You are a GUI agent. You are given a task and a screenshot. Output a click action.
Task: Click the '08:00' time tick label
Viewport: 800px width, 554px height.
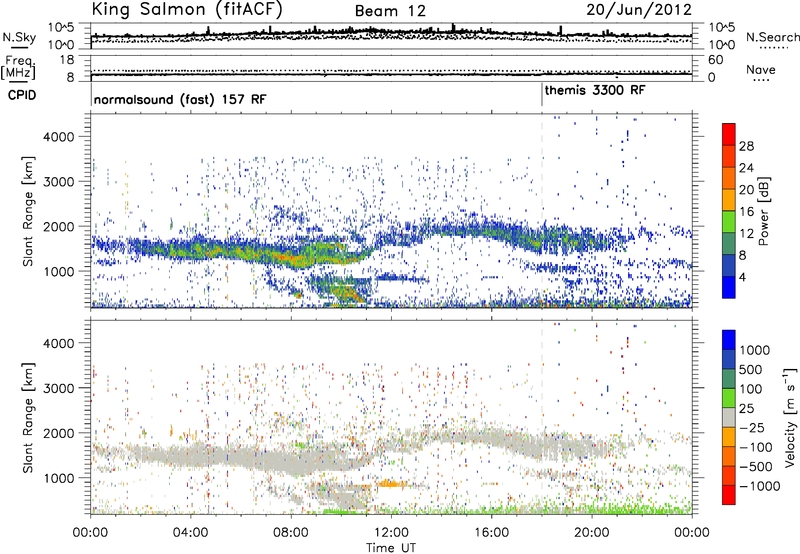(291, 533)
